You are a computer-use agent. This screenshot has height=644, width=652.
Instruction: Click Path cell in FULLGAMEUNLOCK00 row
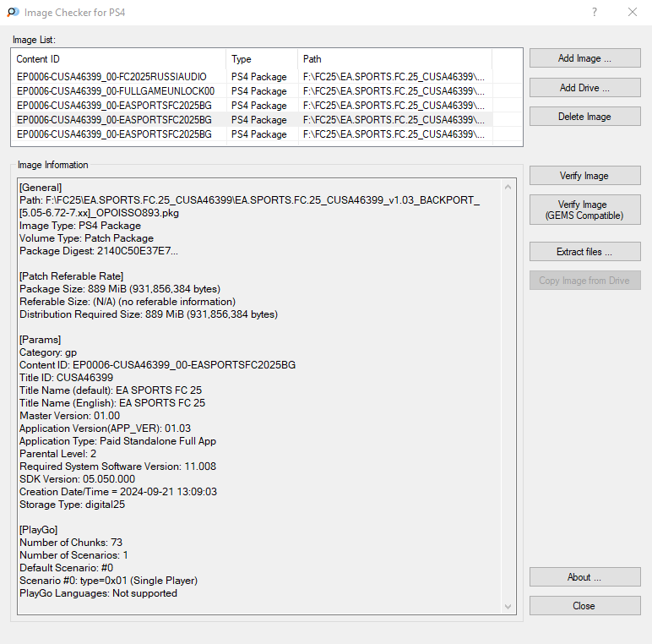[394, 91]
